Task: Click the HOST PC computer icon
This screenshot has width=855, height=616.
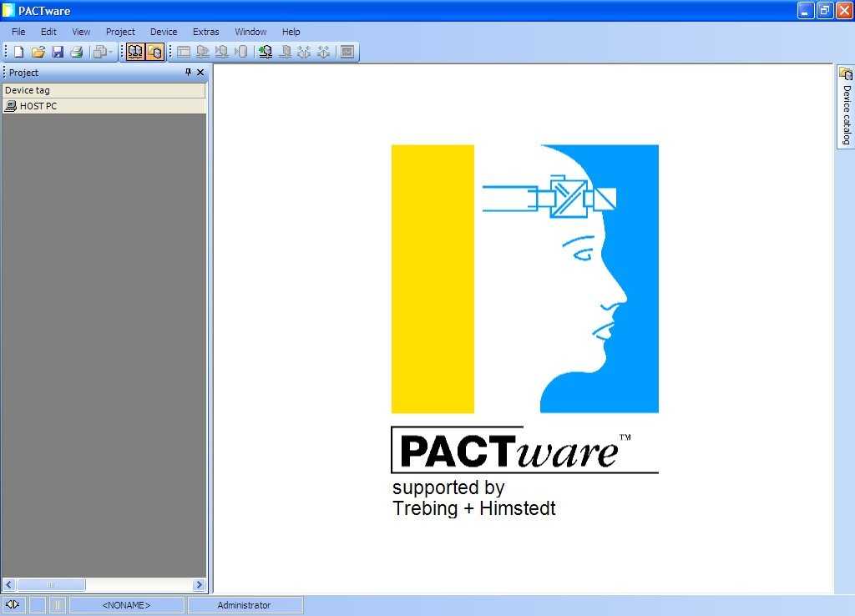Action: tap(10, 106)
